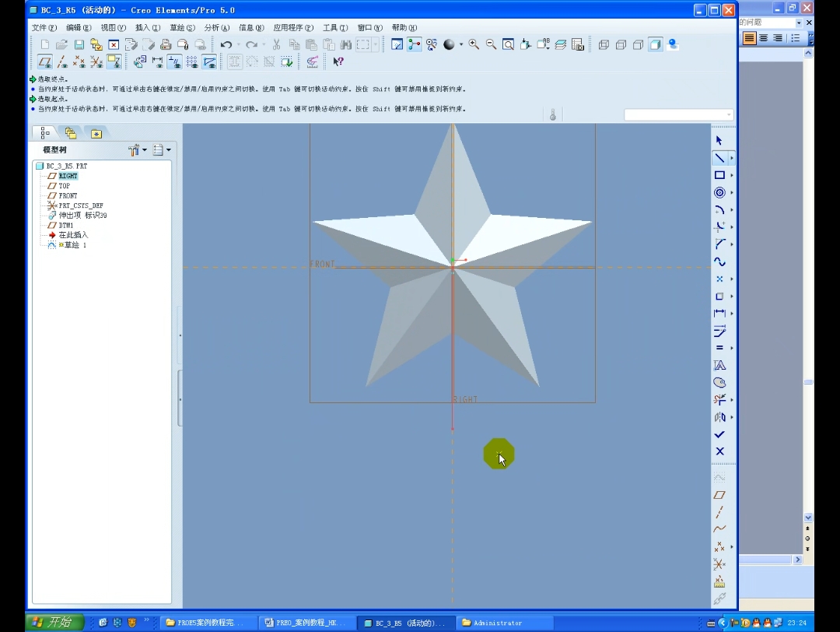The width and height of the screenshot is (840, 632).
Task: Toggle datum planes display
Action: [45, 61]
